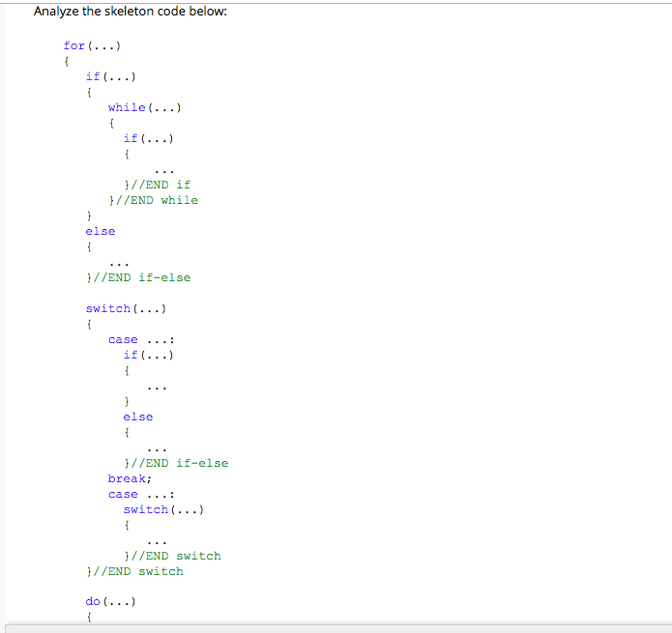Viewport: 672px width, 633px height.
Task: Click the 'Analyze the skeleton code below:' heading
Action: tap(131, 12)
